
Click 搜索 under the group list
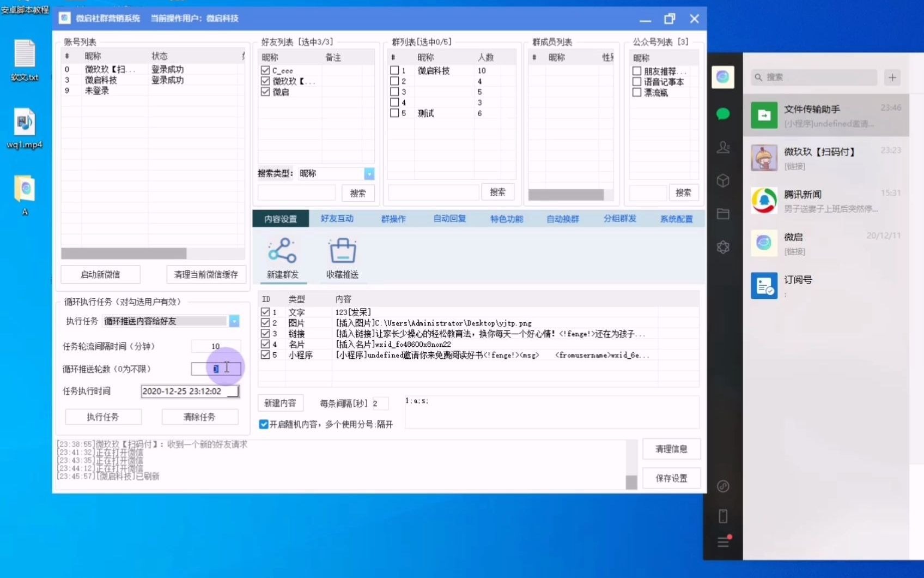(x=497, y=192)
